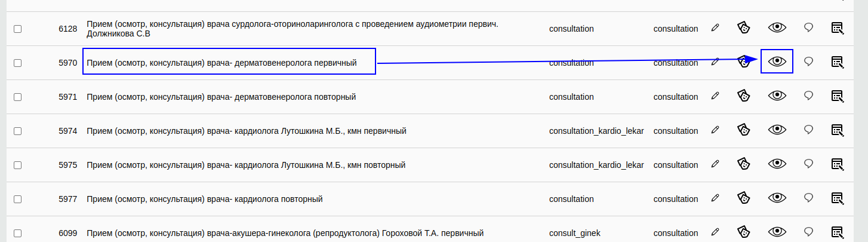Open the comment bubble for row 5977
Screen dimensions: 868x242
tap(809, 198)
